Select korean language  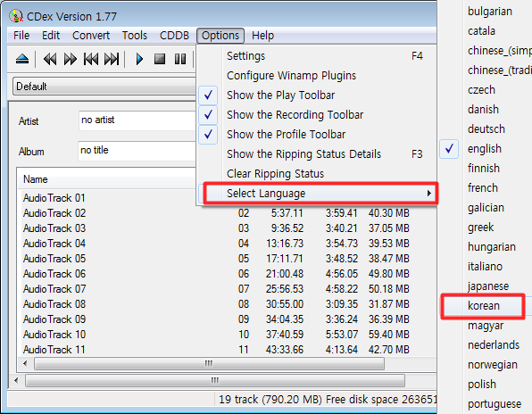click(483, 306)
